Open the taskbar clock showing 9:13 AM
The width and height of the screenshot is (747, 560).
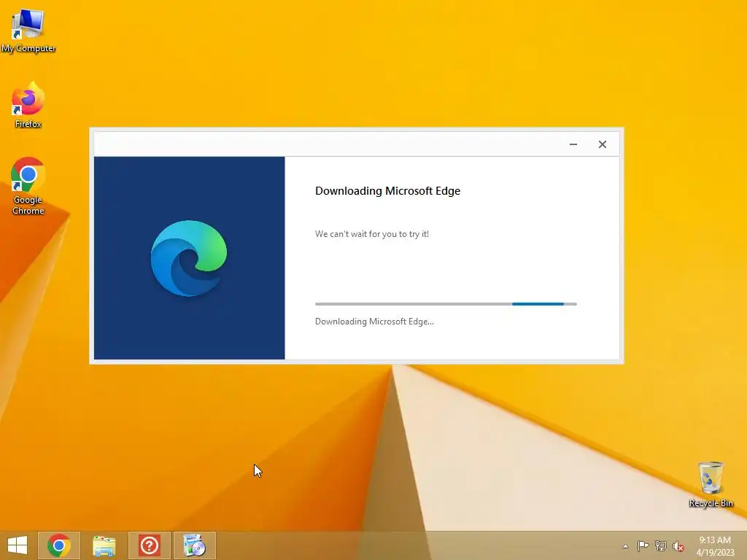[x=715, y=540]
